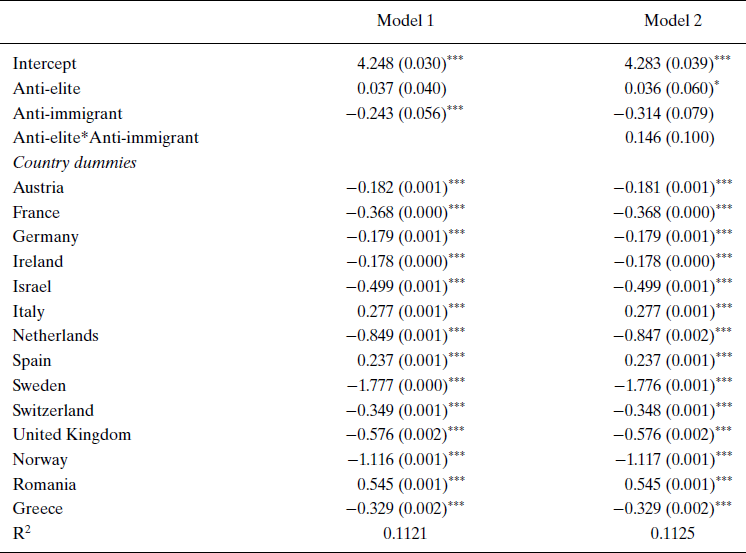746x553 pixels.
Task: Click the United Kingdom row label
Action: click(x=72, y=435)
